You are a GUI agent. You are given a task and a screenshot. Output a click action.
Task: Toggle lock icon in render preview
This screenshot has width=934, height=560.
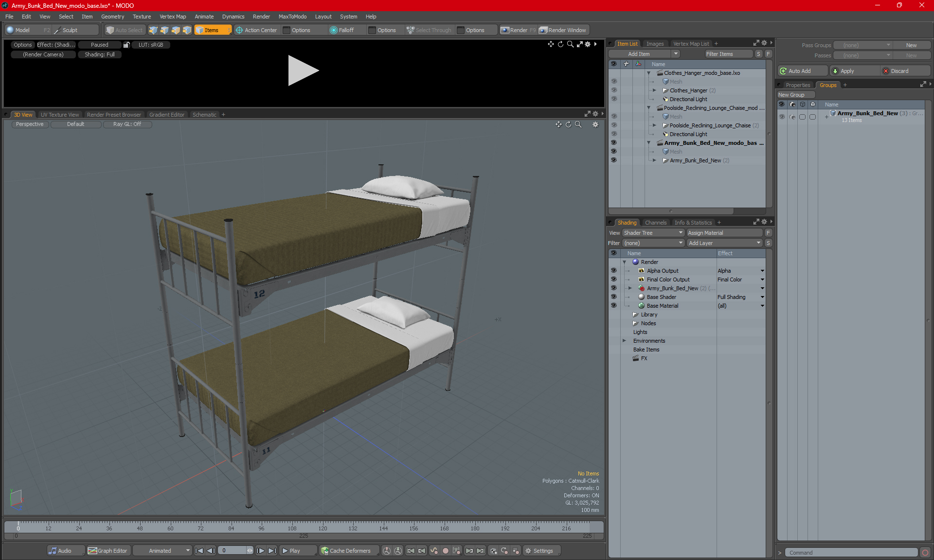[x=126, y=45]
